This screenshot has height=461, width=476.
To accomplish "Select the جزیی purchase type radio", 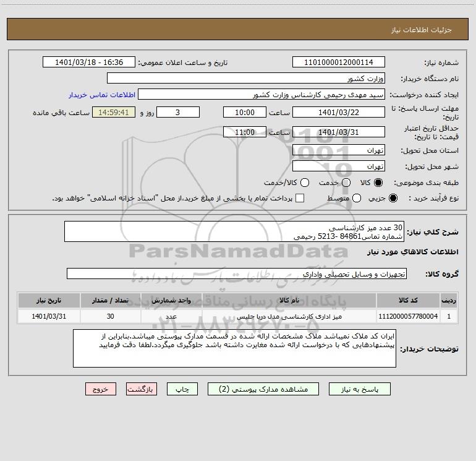I will coord(393,198).
